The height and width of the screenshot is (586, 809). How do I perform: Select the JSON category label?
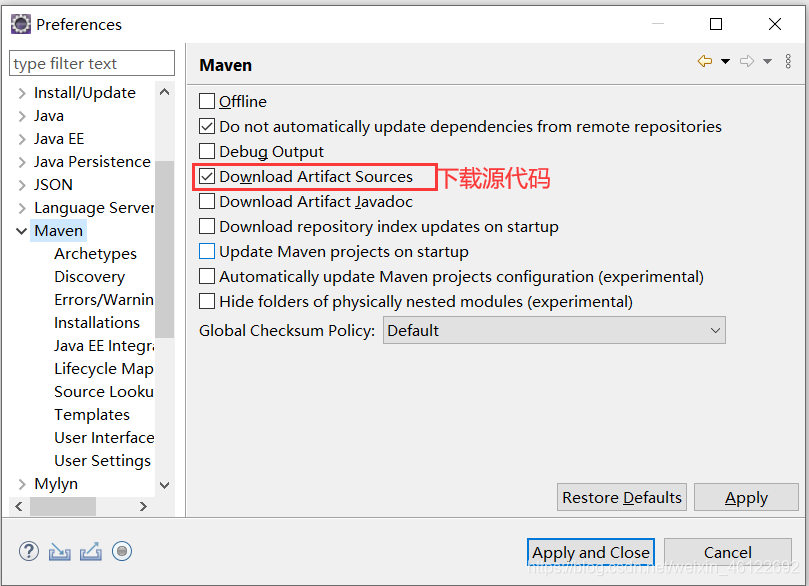click(x=53, y=185)
